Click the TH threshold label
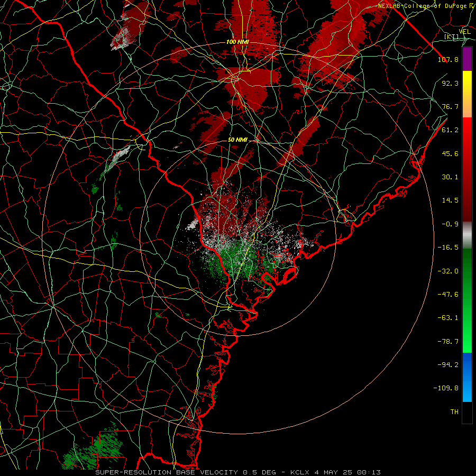The height and width of the screenshot is (476, 476). click(x=454, y=412)
